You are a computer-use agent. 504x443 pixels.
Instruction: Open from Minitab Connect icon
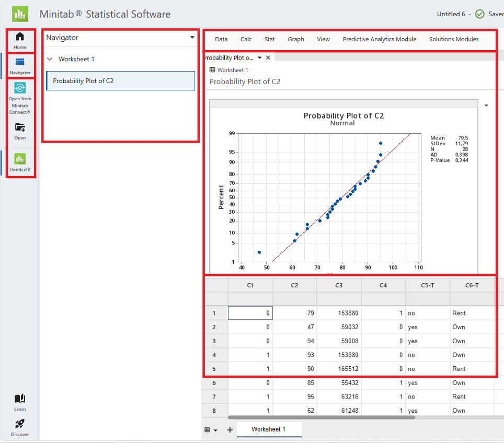coord(20,88)
